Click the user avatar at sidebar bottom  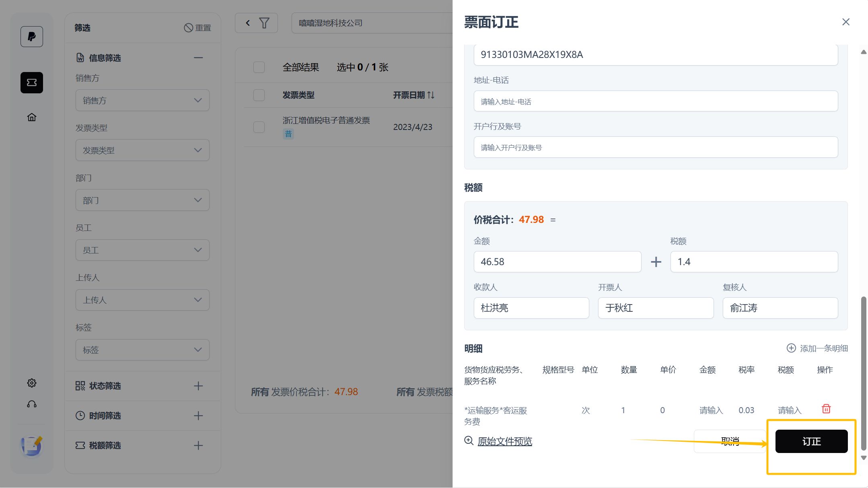[32, 446]
